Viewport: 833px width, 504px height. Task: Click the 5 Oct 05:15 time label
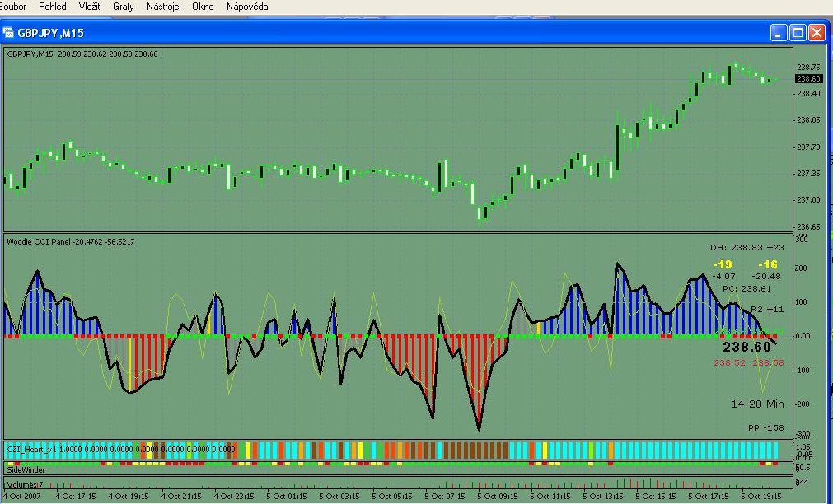(392, 497)
